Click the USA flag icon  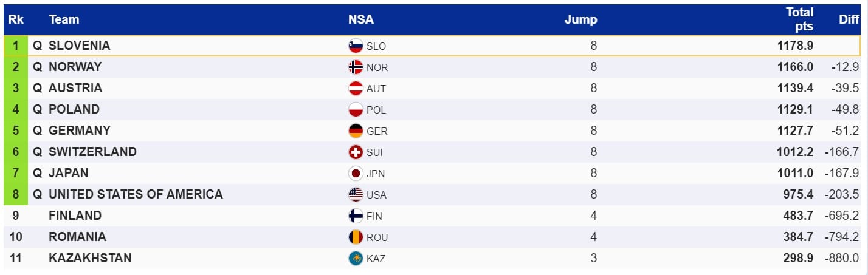[356, 195]
